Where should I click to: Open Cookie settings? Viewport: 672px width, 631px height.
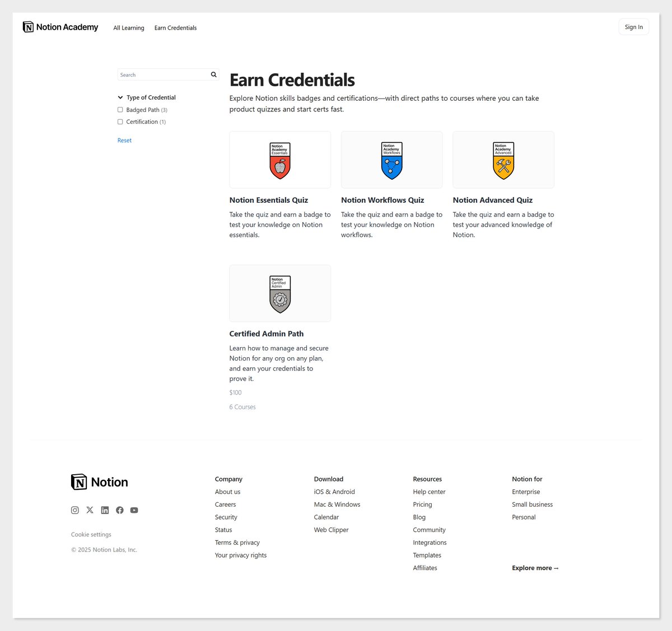pyautogui.click(x=91, y=535)
